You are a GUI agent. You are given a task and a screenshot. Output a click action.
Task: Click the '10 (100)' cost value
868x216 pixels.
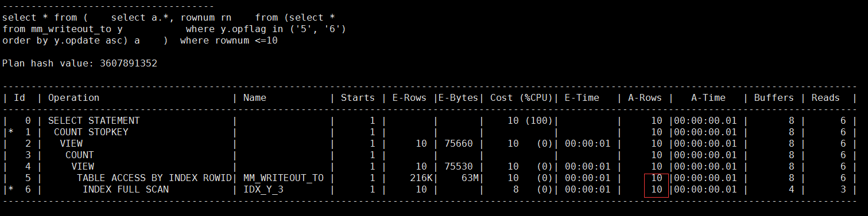tap(530, 121)
